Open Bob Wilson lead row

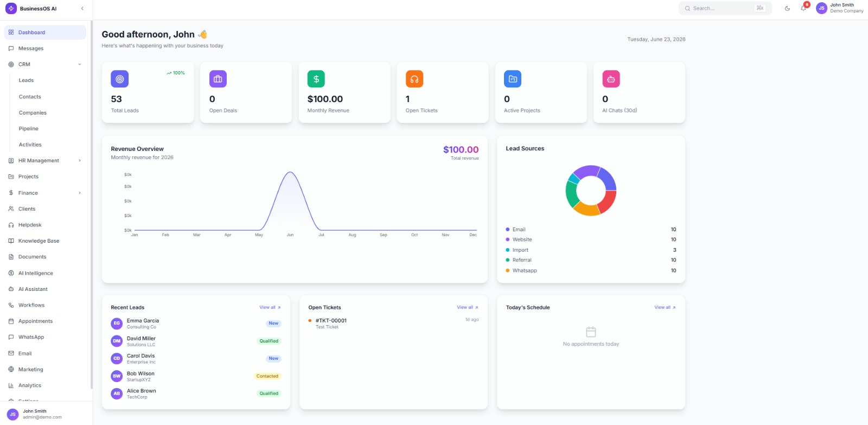tap(196, 376)
